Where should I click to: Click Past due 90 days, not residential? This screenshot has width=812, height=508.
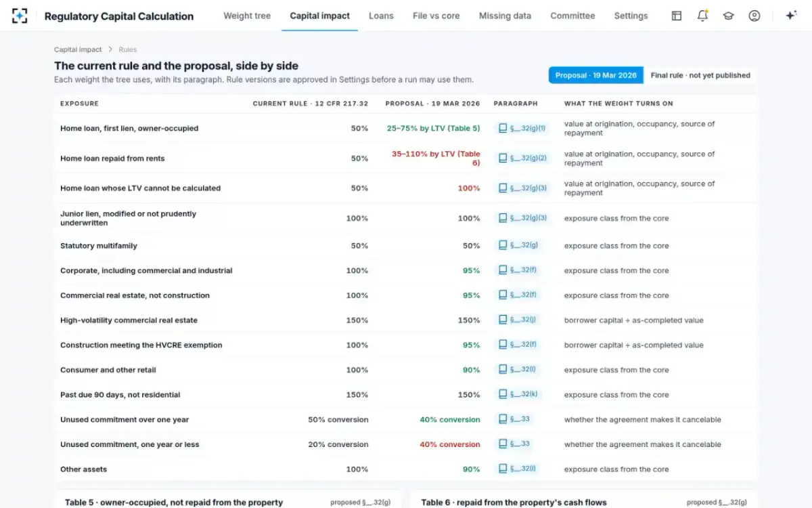tap(120, 394)
